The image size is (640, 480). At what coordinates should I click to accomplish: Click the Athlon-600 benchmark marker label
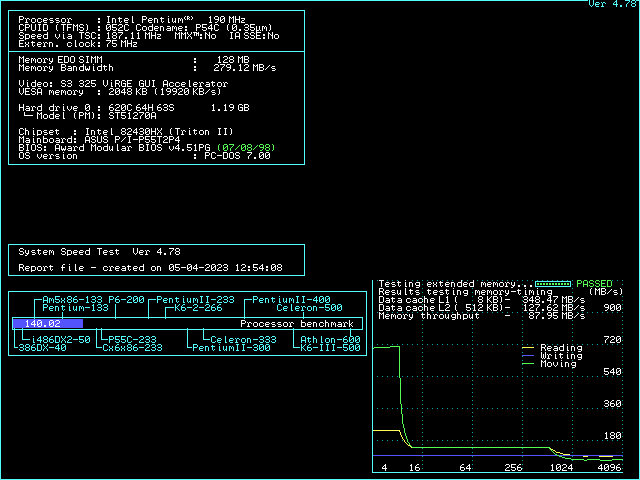pyautogui.click(x=330, y=340)
